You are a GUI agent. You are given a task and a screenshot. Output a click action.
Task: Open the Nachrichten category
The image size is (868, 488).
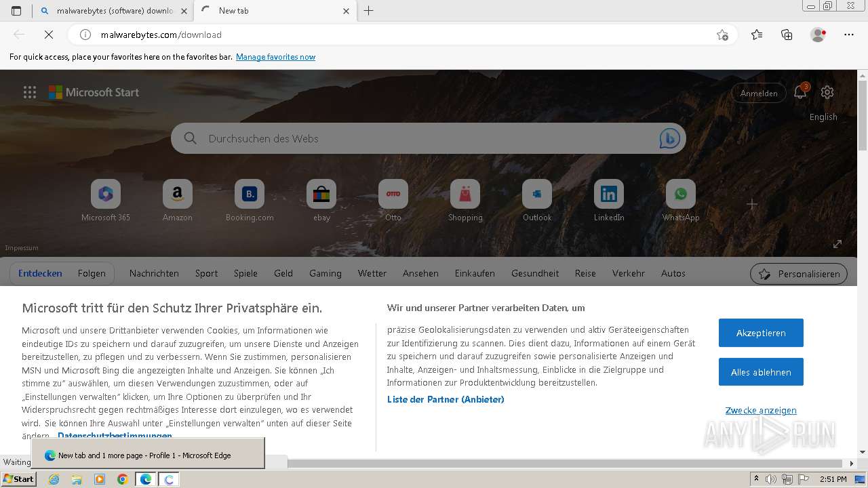[x=154, y=273]
